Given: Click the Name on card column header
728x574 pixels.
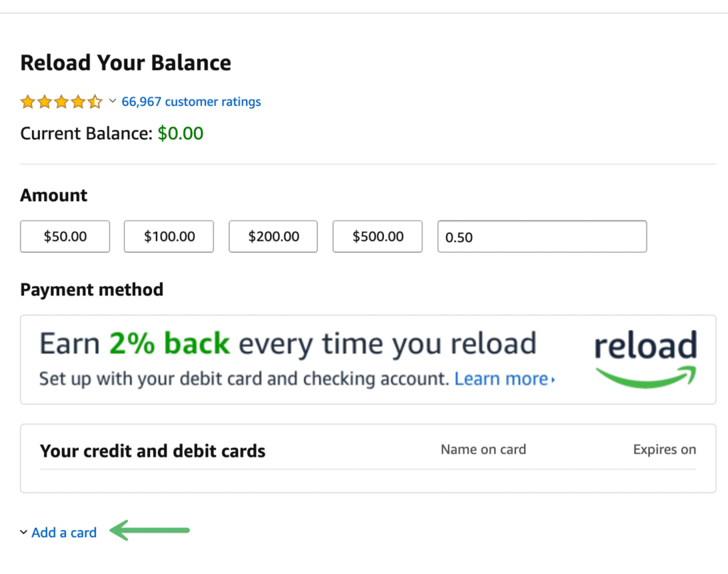Looking at the screenshot, I should (483, 449).
